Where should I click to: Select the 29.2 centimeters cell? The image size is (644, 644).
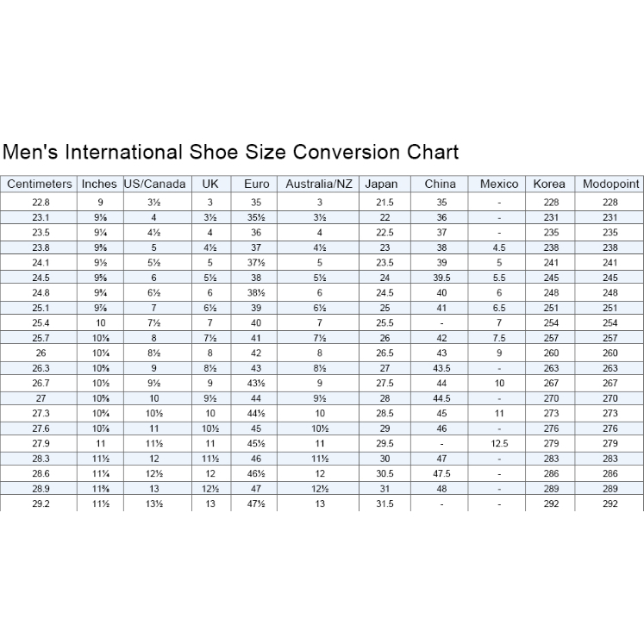click(40, 503)
